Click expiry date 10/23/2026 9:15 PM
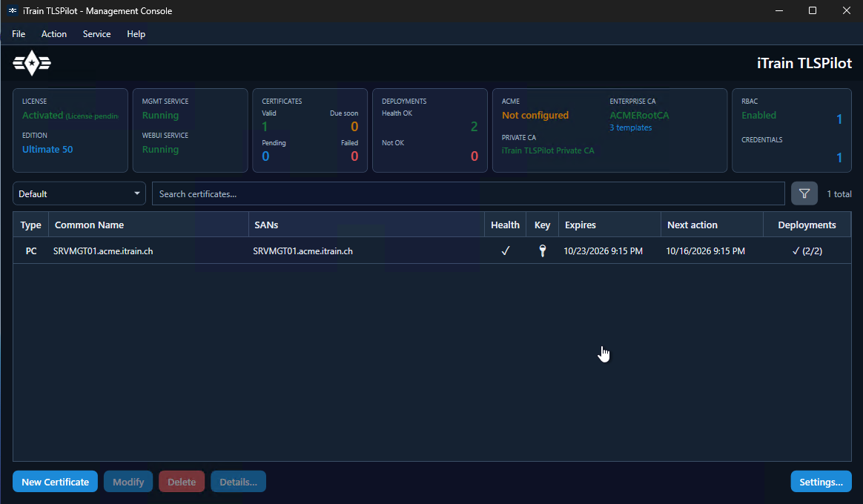 [604, 251]
